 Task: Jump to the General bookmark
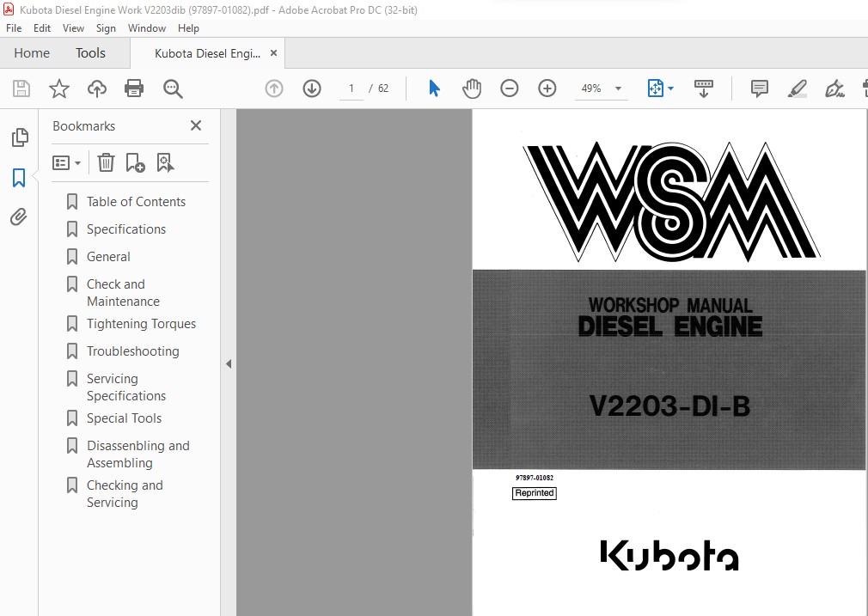click(x=108, y=257)
